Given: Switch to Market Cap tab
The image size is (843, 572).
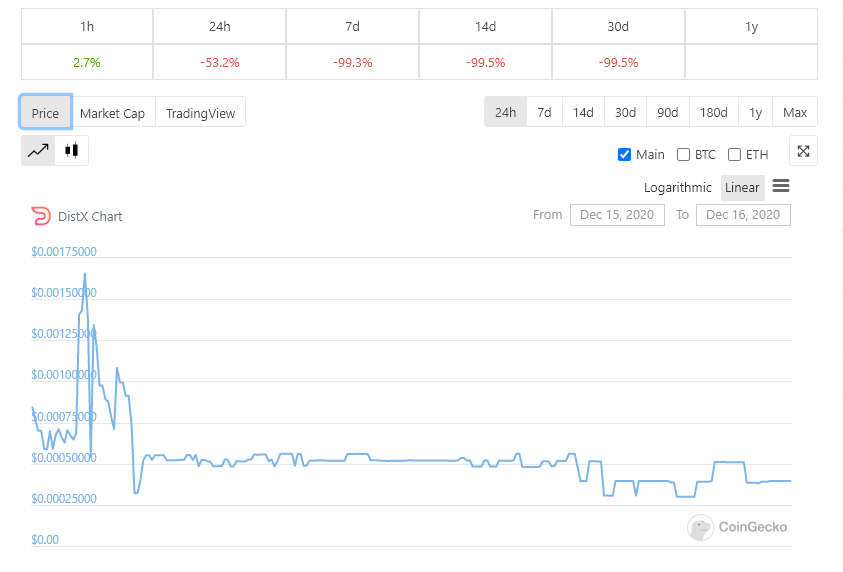Looking at the screenshot, I should (112, 113).
